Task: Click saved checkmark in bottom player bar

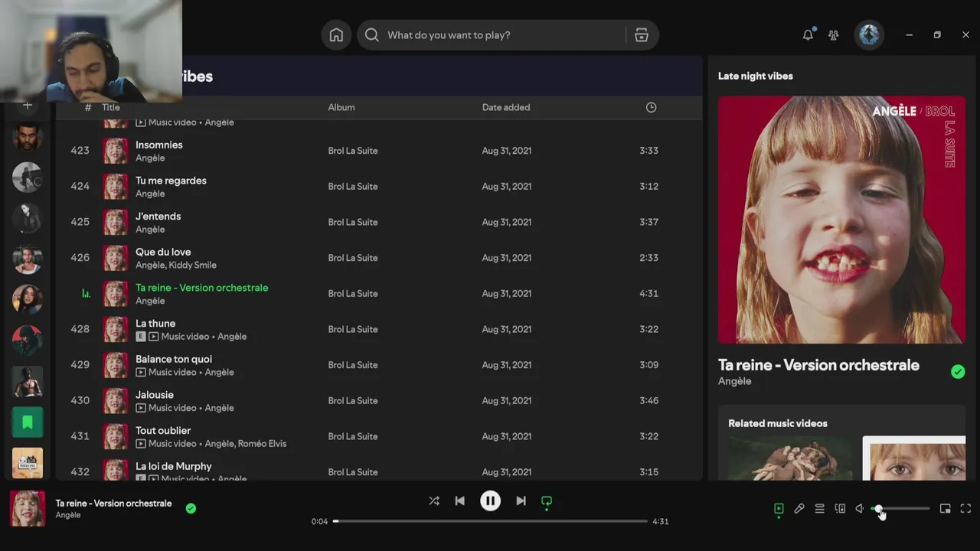Action: (x=191, y=508)
